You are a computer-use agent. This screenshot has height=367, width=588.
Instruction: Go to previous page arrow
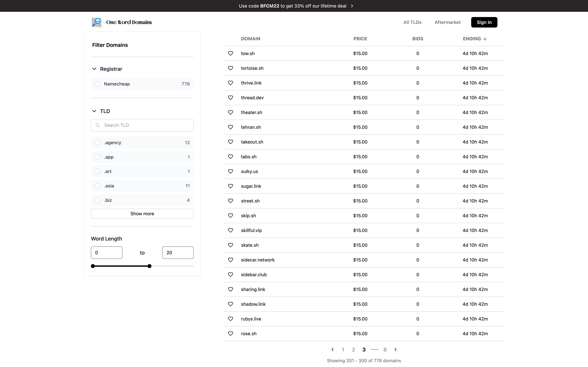pyautogui.click(x=333, y=349)
